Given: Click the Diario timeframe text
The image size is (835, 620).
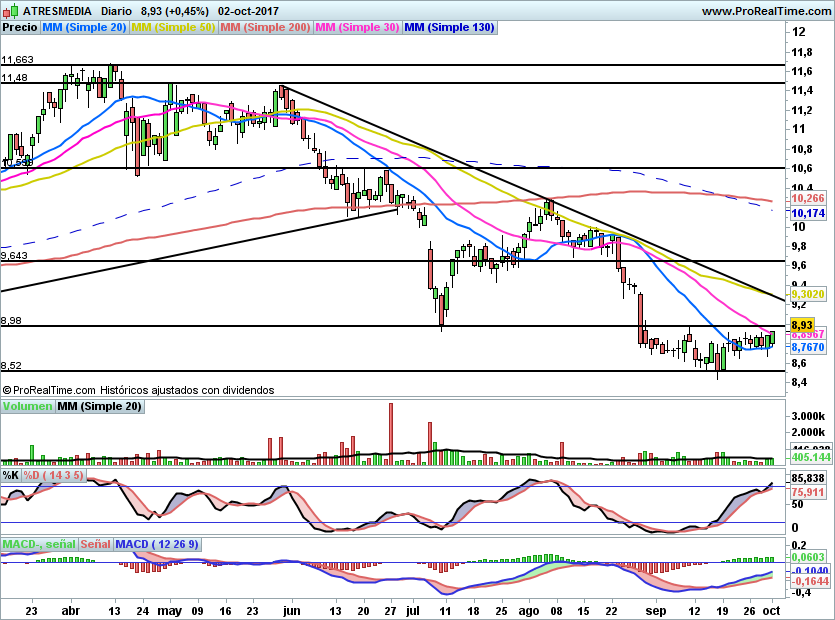Looking at the screenshot, I should click(116, 11).
